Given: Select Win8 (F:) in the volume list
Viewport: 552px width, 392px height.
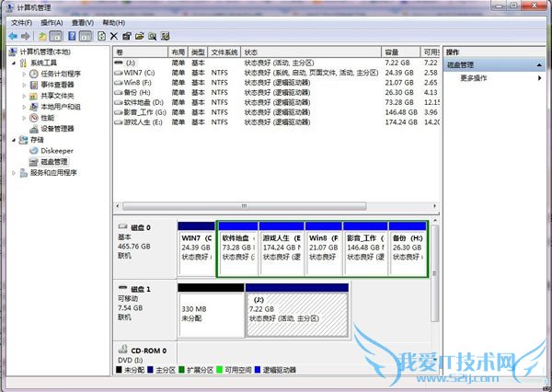Looking at the screenshot, I should (276, 83).
